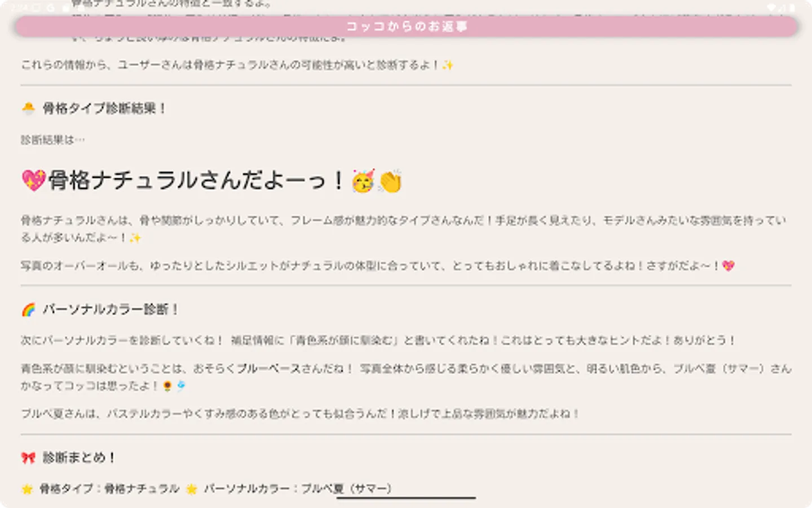Click the rainbow icon next to パーソナルカラー診断
The width and height of the screenshot is (812, 508).
27,309
